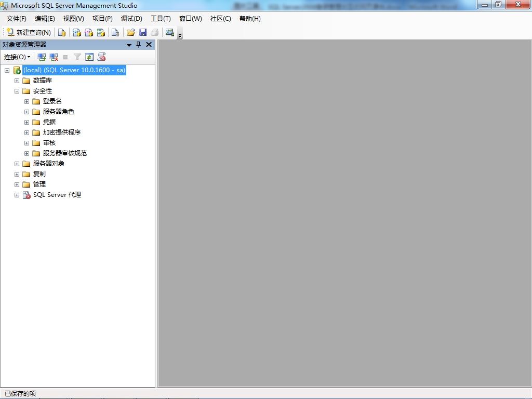Image resolution: width=532 pixels, height=399 pixels.
Task: Expand the 加密提供程序 folder
Action: (26, 132)
